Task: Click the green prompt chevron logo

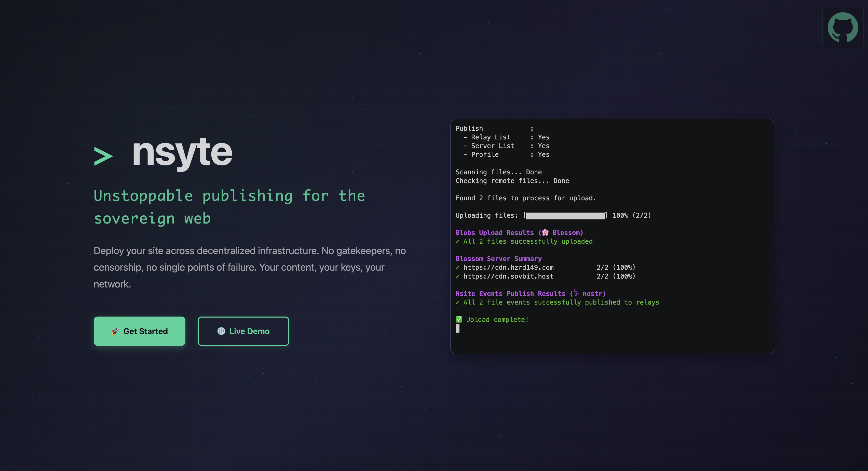Action: (103, 156)
